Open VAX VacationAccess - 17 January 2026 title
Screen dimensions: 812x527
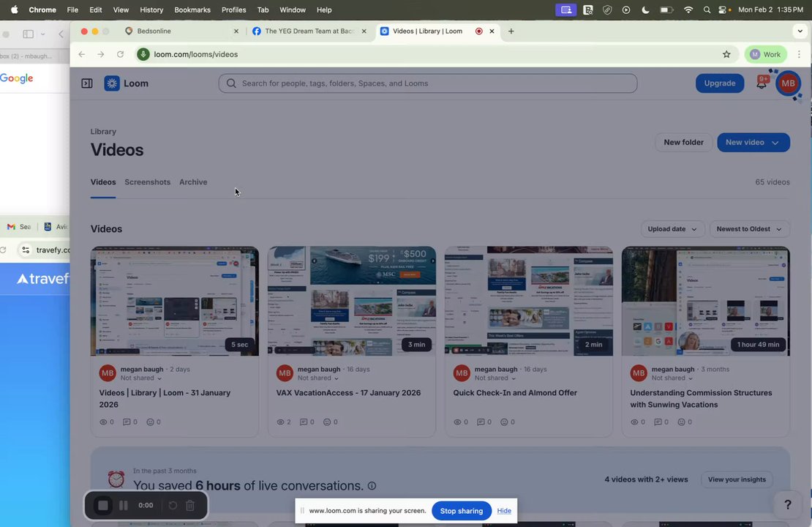pyautogui.click(x=348, y=393)
